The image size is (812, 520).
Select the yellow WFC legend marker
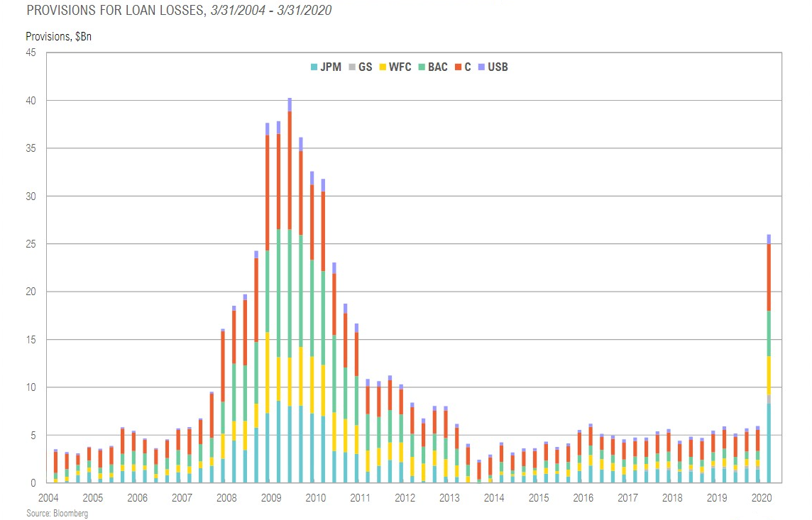[x=383, y=68]
